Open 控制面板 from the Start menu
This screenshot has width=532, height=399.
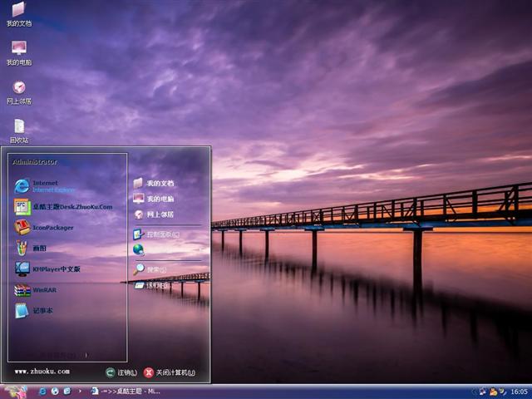[162, 234]
